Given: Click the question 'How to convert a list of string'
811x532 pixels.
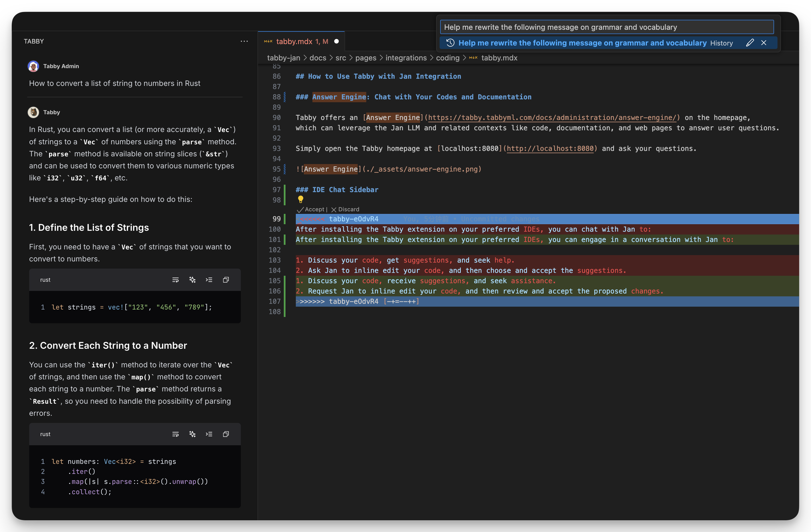Looking at the screenshot, I should pyautogui.click(x=115, y=83).
